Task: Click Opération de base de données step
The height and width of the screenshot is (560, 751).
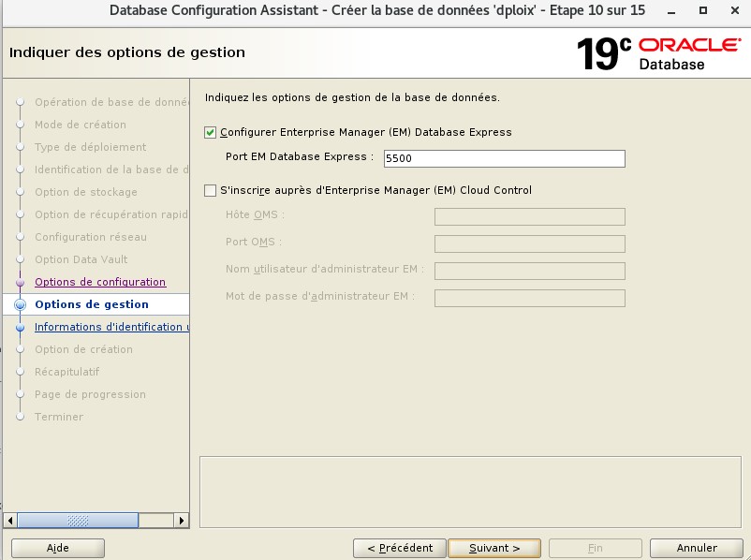Action: tap(111, 102)
